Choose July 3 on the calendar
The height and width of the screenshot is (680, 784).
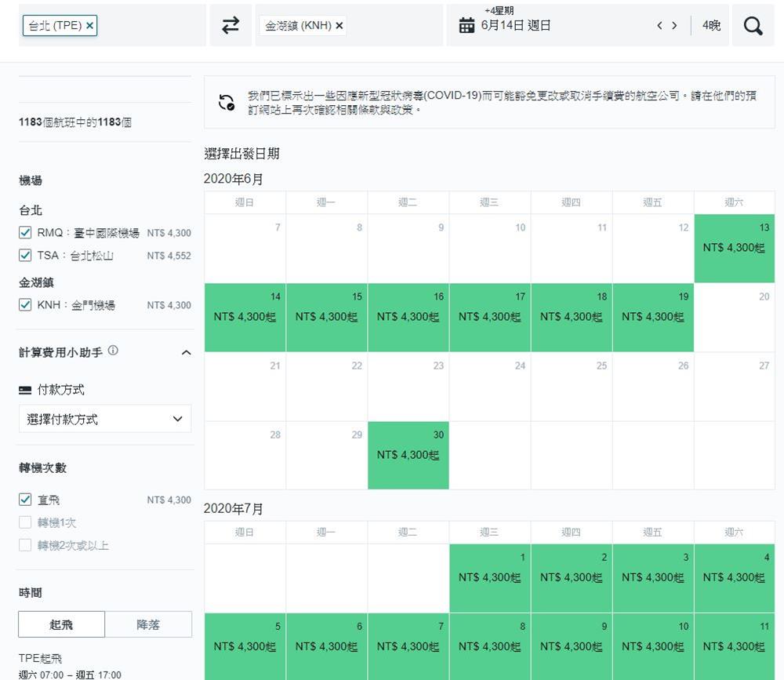[x=653, y=578]
